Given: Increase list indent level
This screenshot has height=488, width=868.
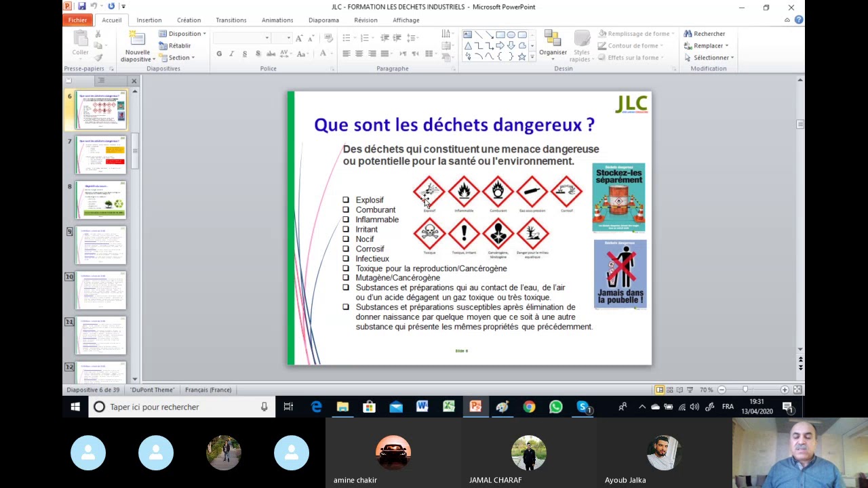Looking at the screenshot, I should (397, 38).
